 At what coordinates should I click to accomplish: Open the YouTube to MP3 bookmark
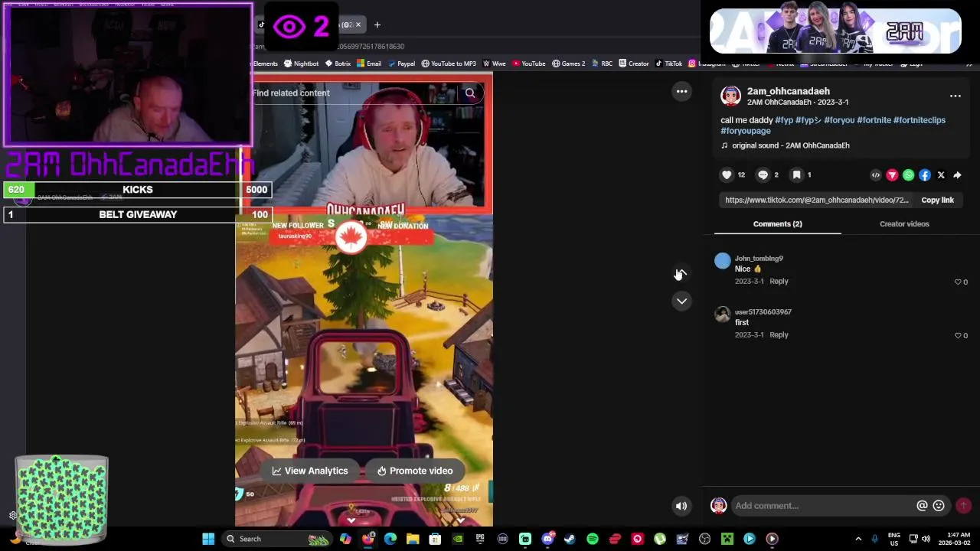449,64
